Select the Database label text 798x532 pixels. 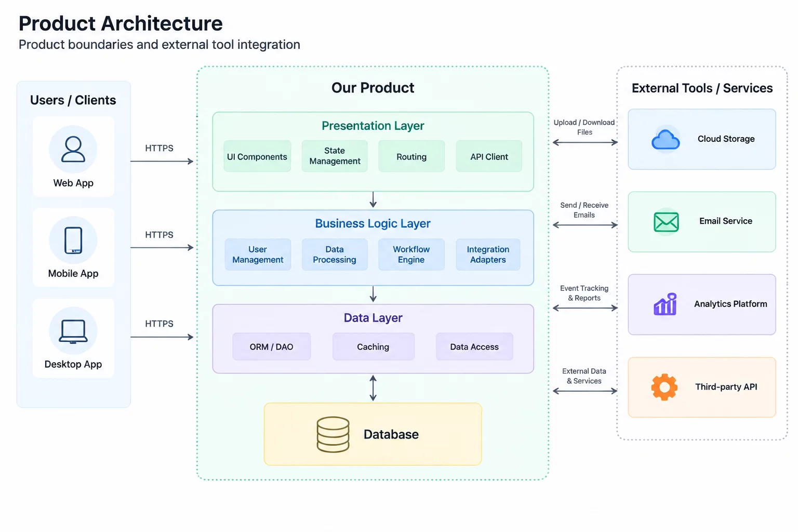[391, 434]
